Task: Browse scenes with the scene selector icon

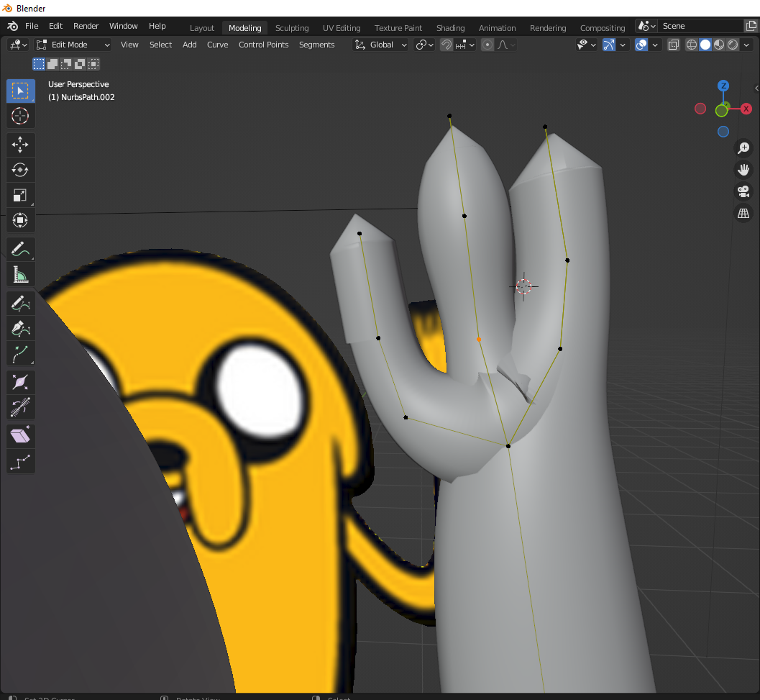Action: point(646,26)
